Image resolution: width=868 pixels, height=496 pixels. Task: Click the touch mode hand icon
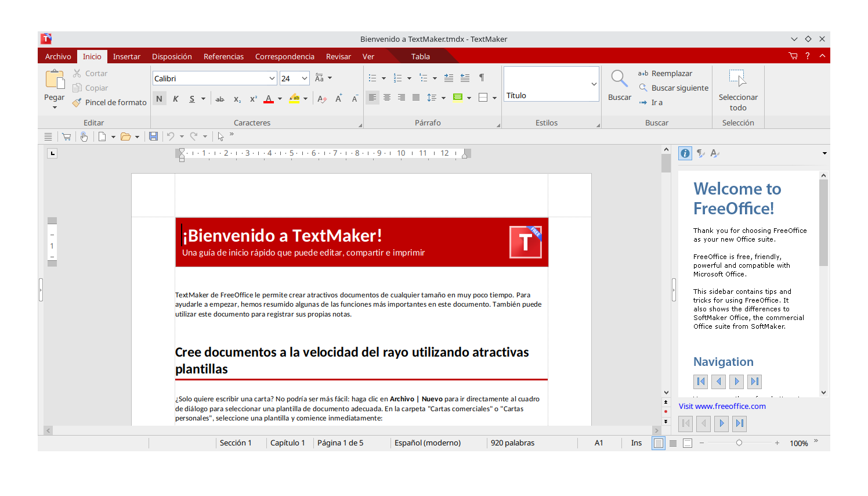tap(84, 136)
